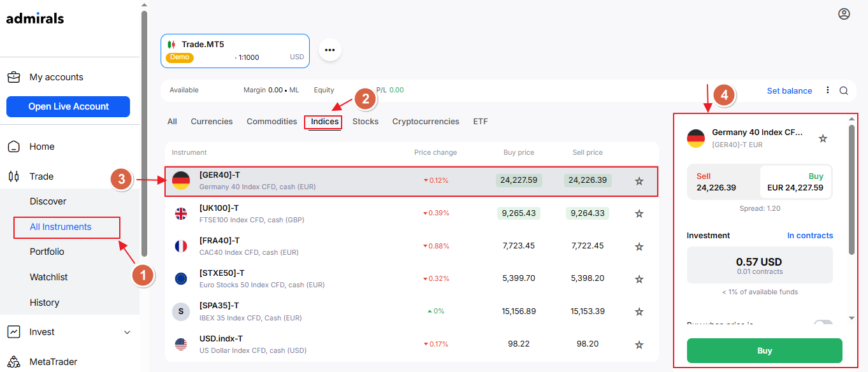Open History in sidebar
This screenshot has width=868, height=372.
[x=44, y=303]
